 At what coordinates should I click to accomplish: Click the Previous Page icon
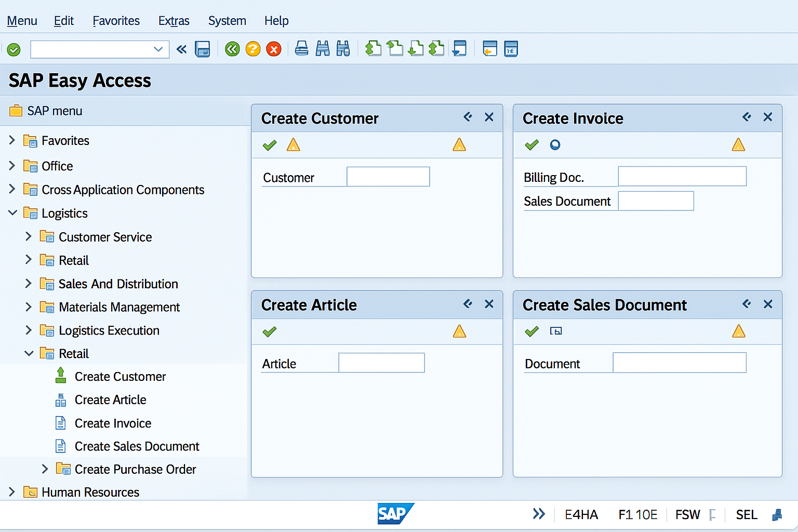point(395,48)
